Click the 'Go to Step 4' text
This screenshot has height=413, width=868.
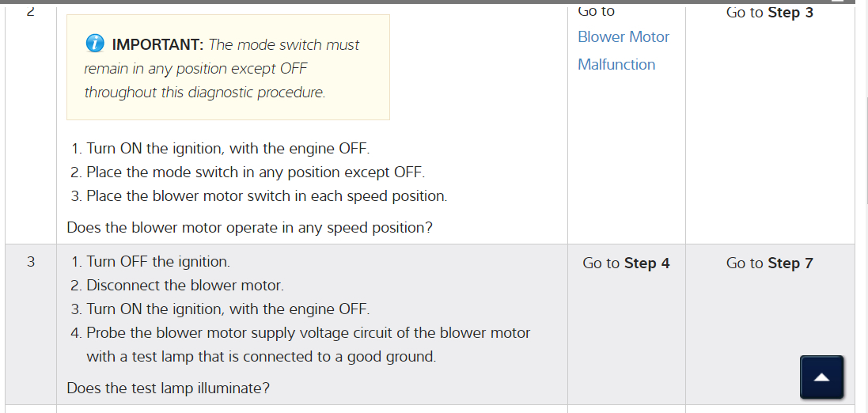pyautogui.click(x=626, y=263)
